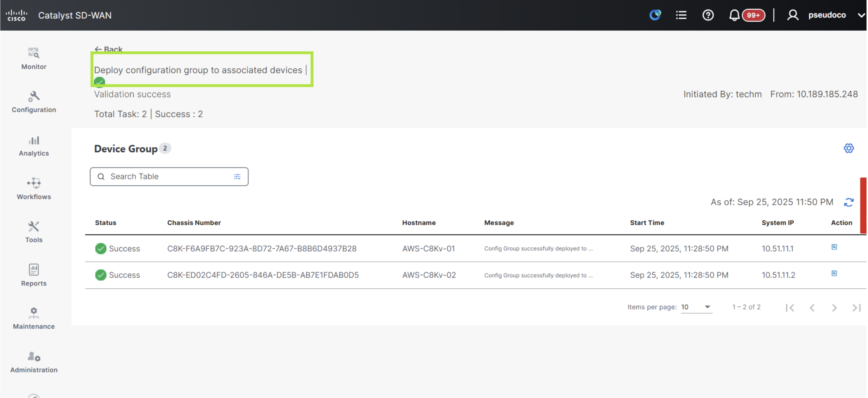
Task: Open the Workflows section in sidebar
Action: [x=34, y=189]
